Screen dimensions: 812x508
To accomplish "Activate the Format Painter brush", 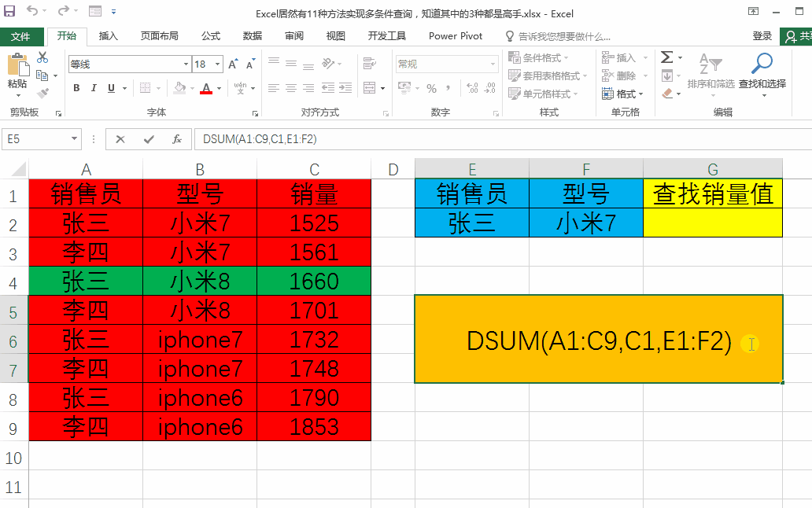I will coord(42,94).
